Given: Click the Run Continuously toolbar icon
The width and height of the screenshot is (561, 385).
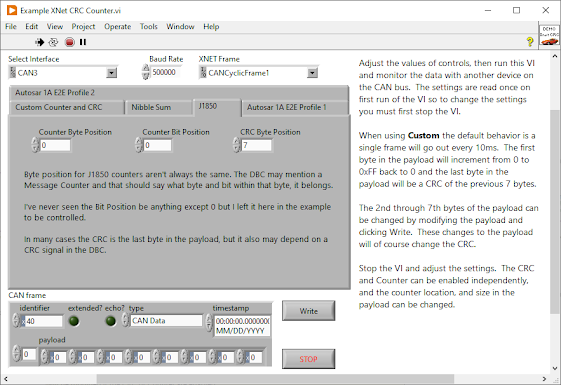Looking at the screenshot, I should coord(53,42).
